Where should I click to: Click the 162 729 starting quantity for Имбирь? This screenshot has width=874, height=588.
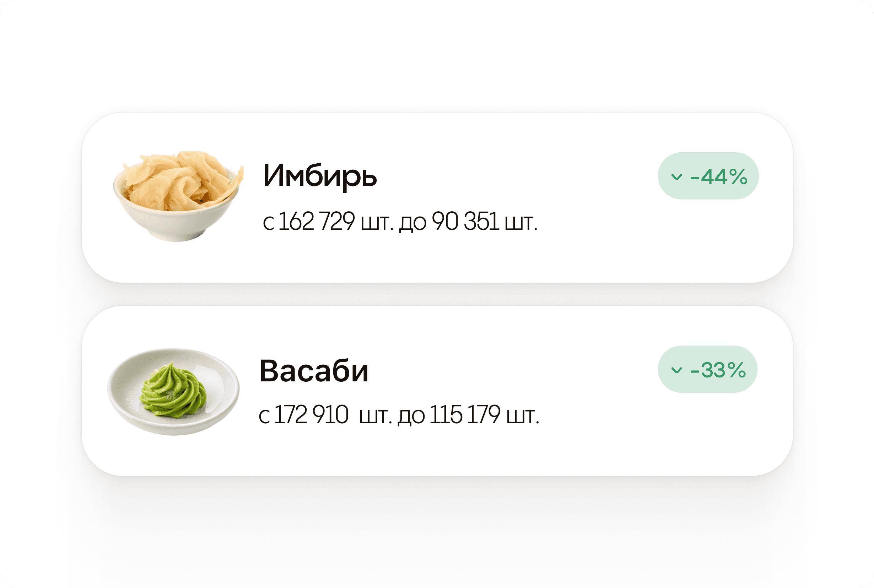click(316, 222)
